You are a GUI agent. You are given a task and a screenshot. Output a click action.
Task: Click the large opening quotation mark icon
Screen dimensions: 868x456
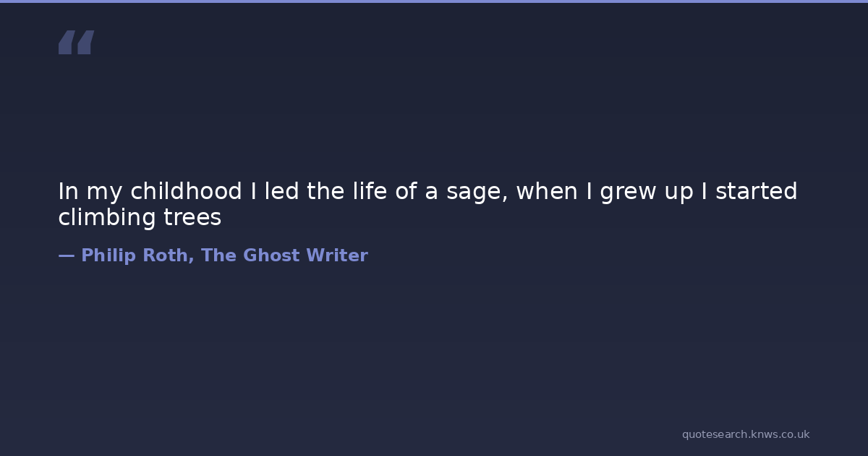76,42
